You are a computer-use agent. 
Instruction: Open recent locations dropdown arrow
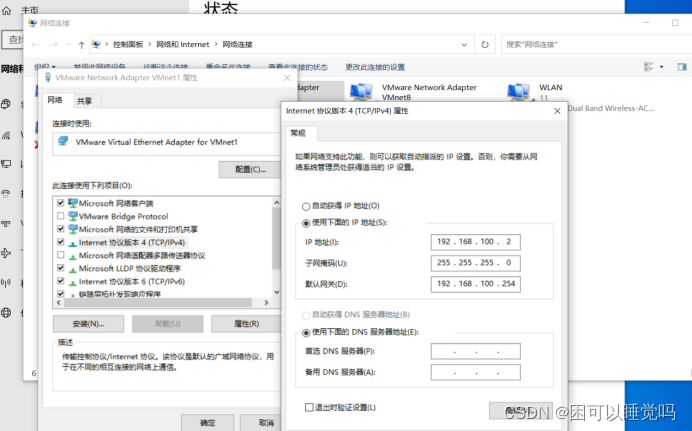(x=68, y=45)
